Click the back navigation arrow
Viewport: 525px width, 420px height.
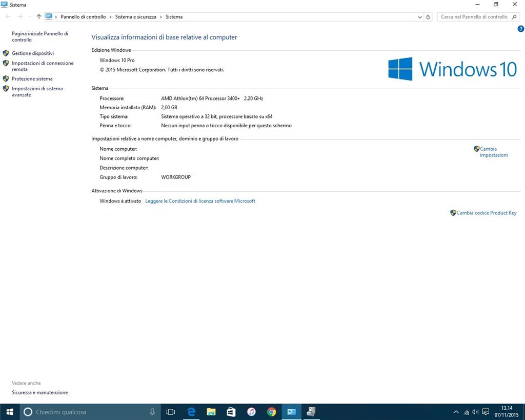(x=8, y=17)
